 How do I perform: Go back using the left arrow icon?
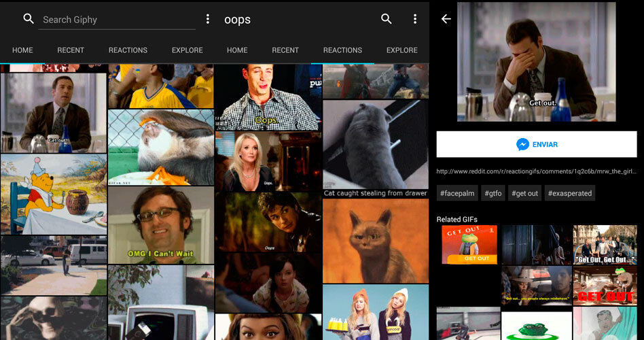(x=446, y=19)
